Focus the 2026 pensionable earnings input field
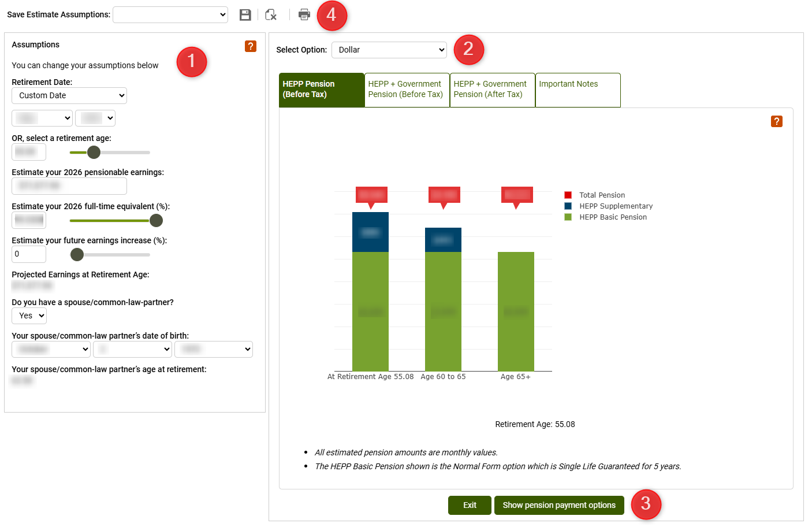Image resolution: width=812 pixels, height=527 pixels. tap(69, 187)
